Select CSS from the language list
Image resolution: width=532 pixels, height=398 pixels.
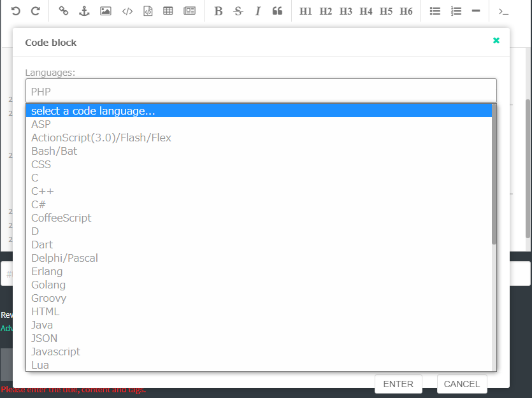pyautogui.click(x=259, y=164)
